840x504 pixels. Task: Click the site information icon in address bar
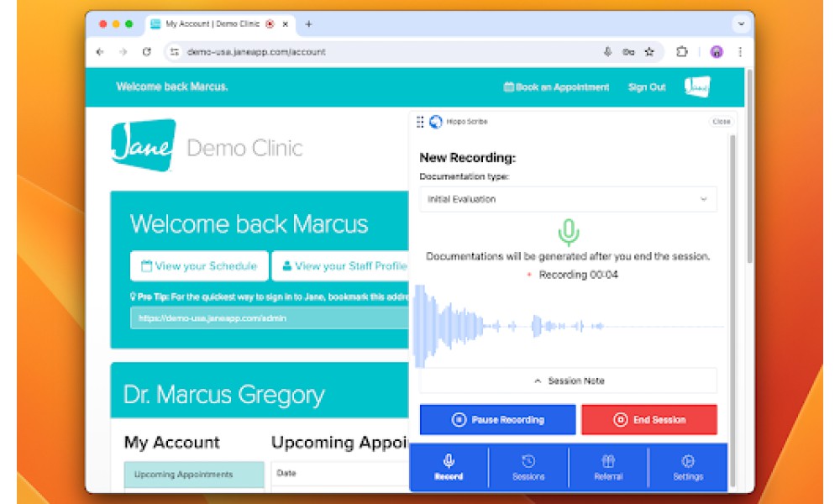point(175,52)
